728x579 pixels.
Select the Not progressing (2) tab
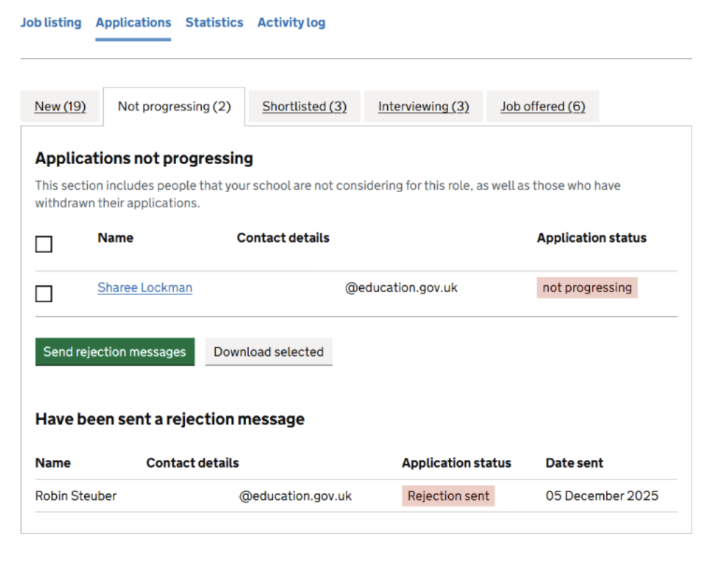coord(174,107)
